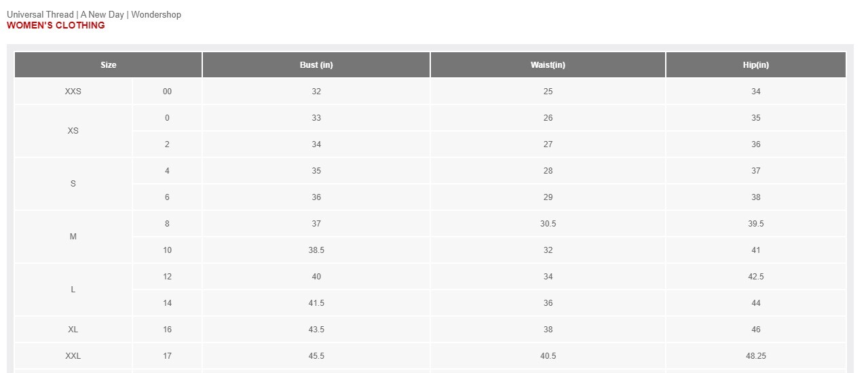Image resolution: width=868 pixels, height=373 pixels.
Task: Click hip value 48.25 cell
Action: click(x=756, y=356)
